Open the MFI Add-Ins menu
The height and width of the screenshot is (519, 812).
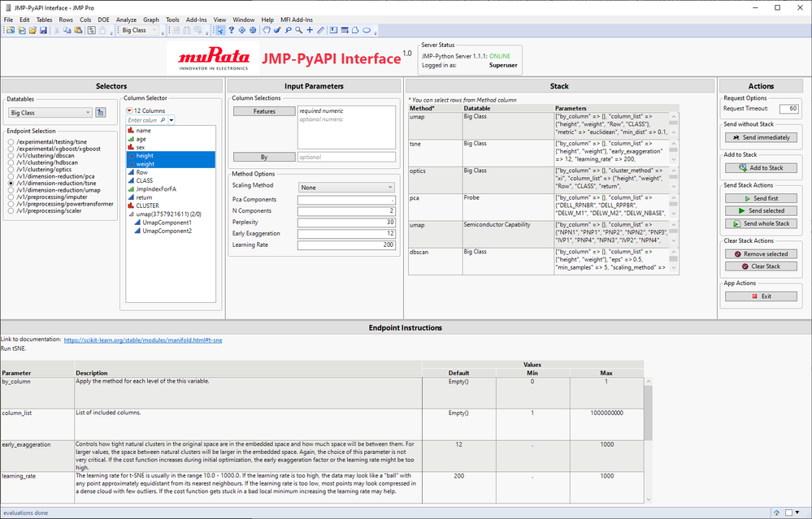[x=297, y=19]
